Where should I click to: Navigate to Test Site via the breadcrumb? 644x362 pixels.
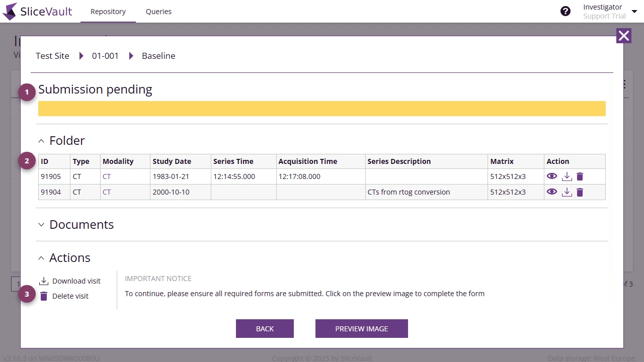coord(52,56)
